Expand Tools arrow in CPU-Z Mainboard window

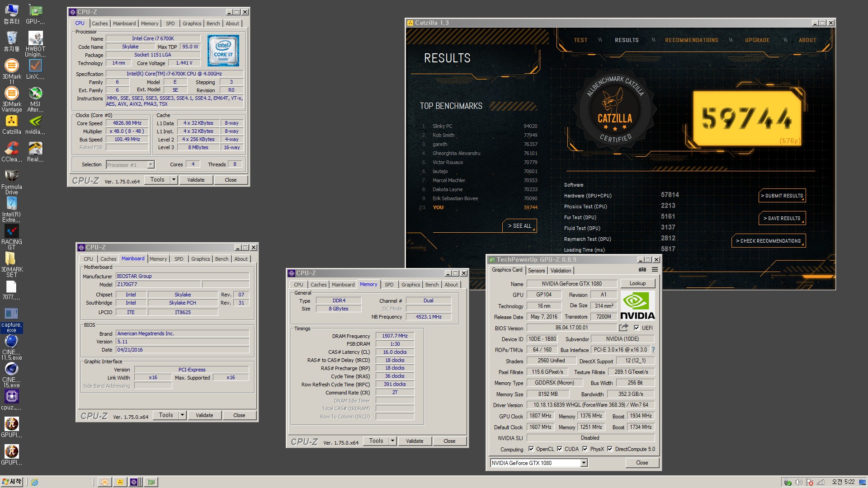182,415
